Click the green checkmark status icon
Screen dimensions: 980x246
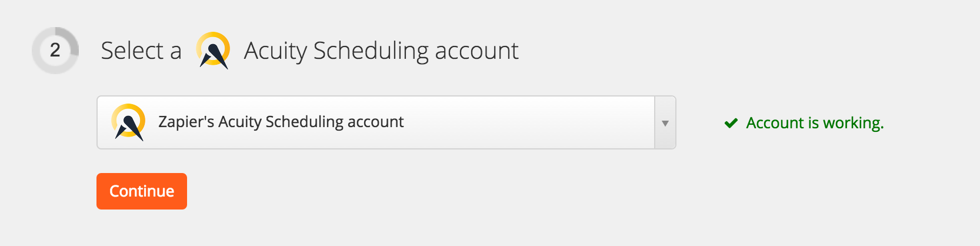tap(731, 123)
